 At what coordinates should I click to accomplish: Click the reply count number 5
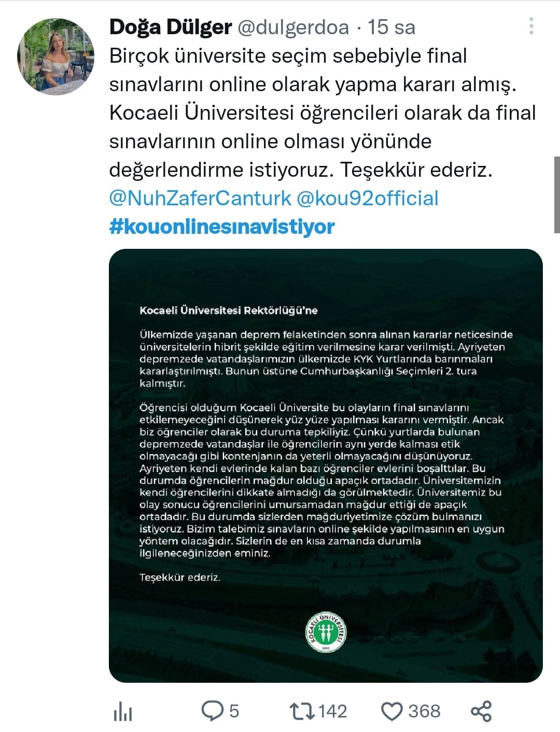234,711
